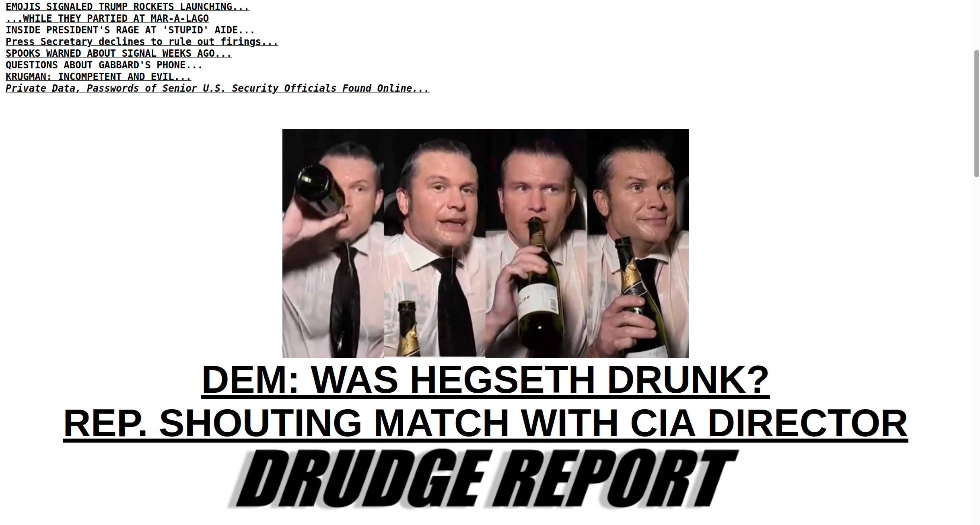Open '...WHILE THEY PARTIED AT MAR-A-LAGO' link
The width and height of the screenshot is (980, 525).
coord(107,18)
